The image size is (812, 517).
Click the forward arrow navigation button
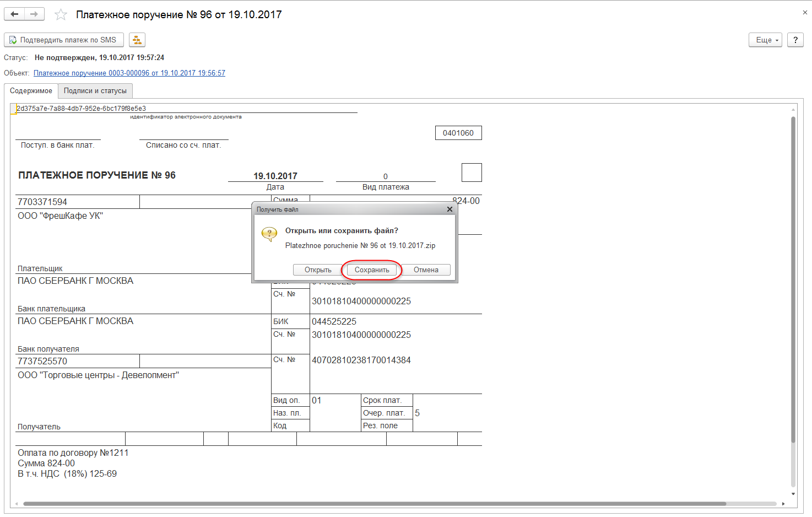click(34, 14)
